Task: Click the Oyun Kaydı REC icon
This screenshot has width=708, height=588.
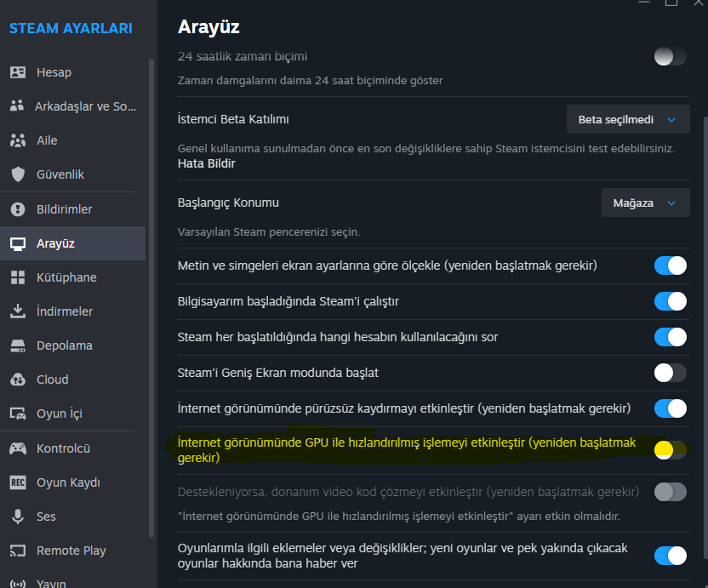Action: 18,482
